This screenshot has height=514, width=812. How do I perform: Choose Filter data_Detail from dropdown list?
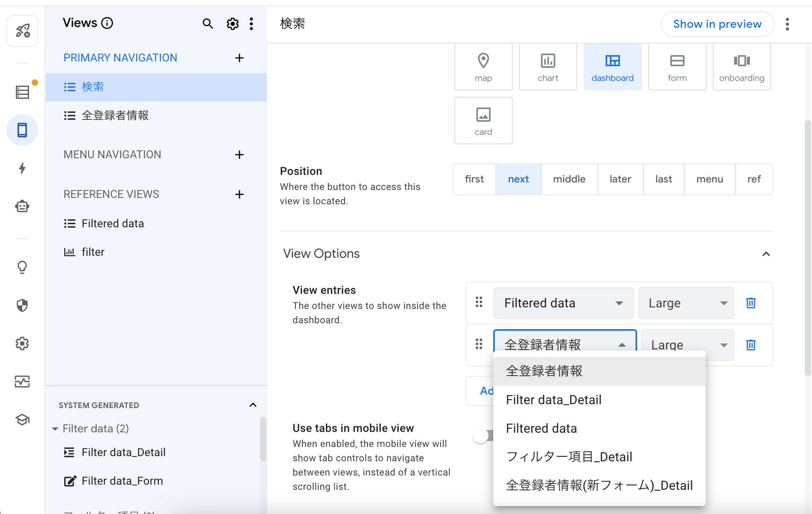click(553, 400)
